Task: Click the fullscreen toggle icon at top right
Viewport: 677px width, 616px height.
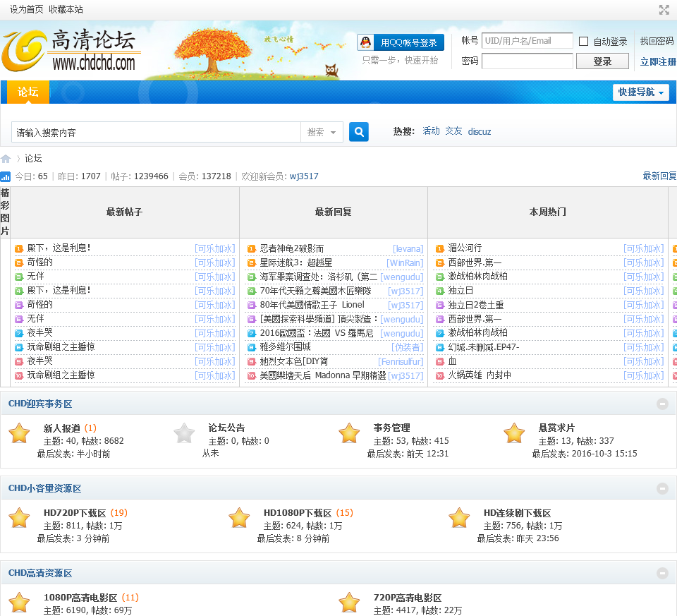Action: 664,10
